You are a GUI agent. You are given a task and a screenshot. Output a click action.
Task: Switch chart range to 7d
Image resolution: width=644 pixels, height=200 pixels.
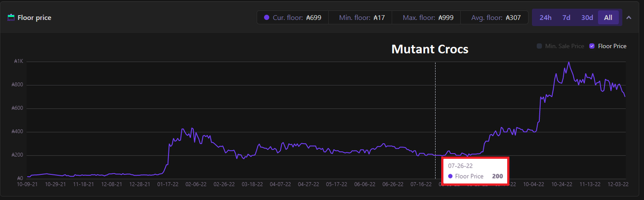coord(566,17)
